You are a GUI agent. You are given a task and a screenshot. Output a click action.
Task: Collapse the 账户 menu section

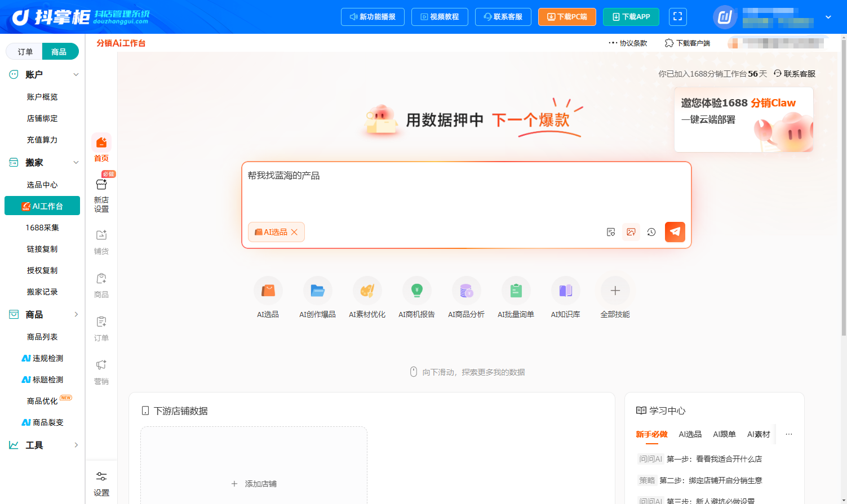[76, 74]
